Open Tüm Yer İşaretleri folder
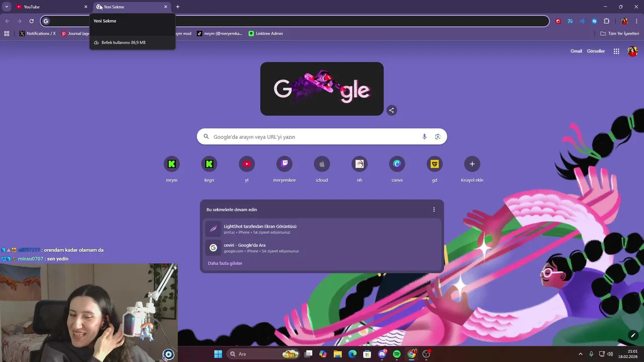The image size is (644, 362). coord(620,34)
